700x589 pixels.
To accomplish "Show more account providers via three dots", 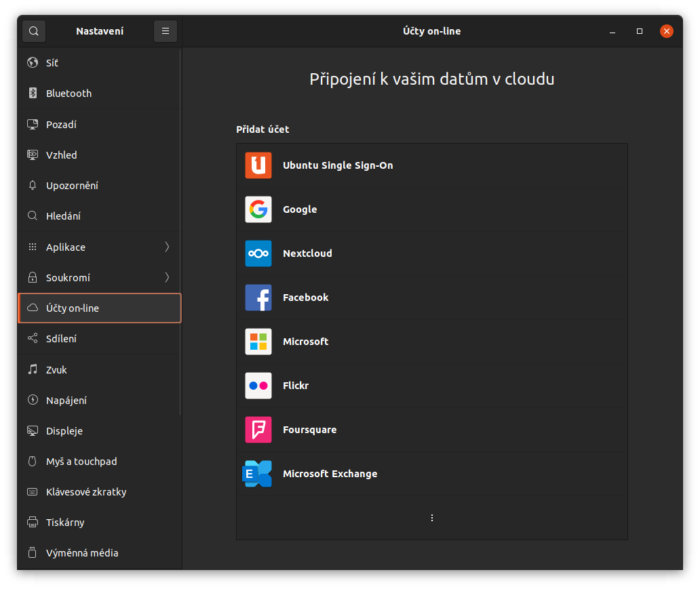I will point(432,518).
